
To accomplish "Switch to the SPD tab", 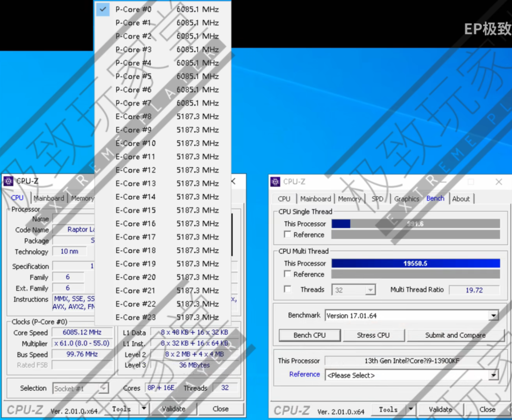I will (377, 198).
